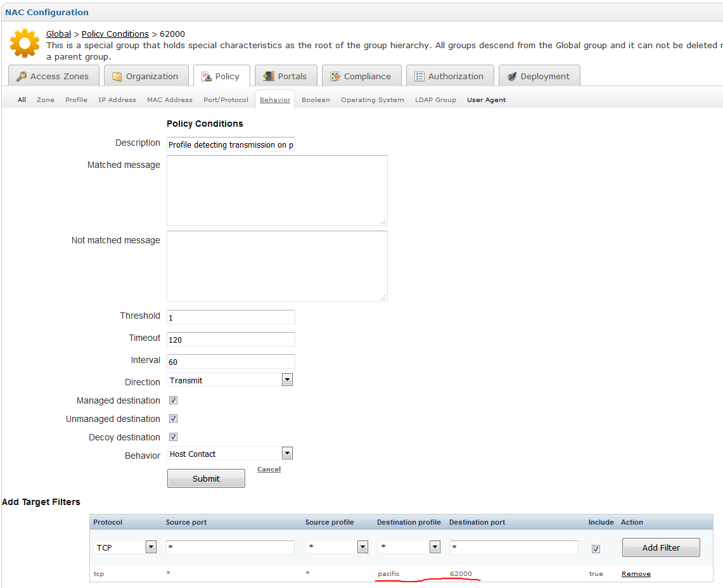Switch to the Boolean sub-tab
This screenshot has width=723, height=588.
click(x=316, y=99)
